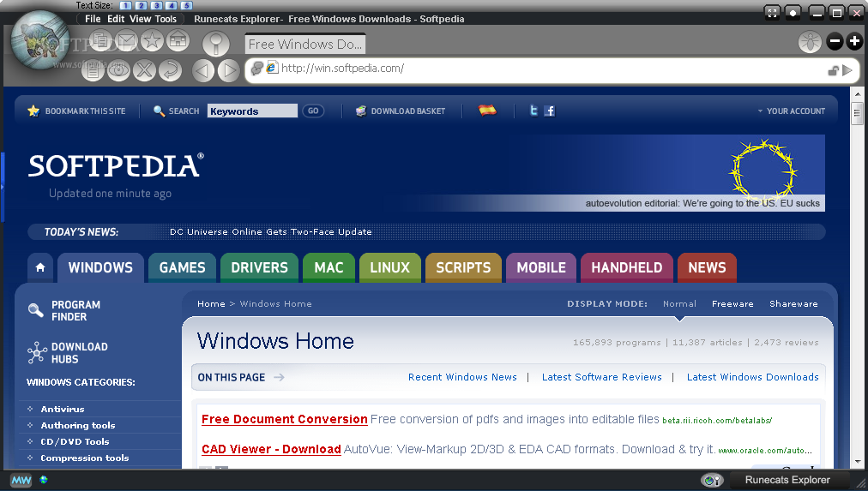Click the Runecats cat logo orb
Viewport: 868px width, 491px height.
[40, 39]
